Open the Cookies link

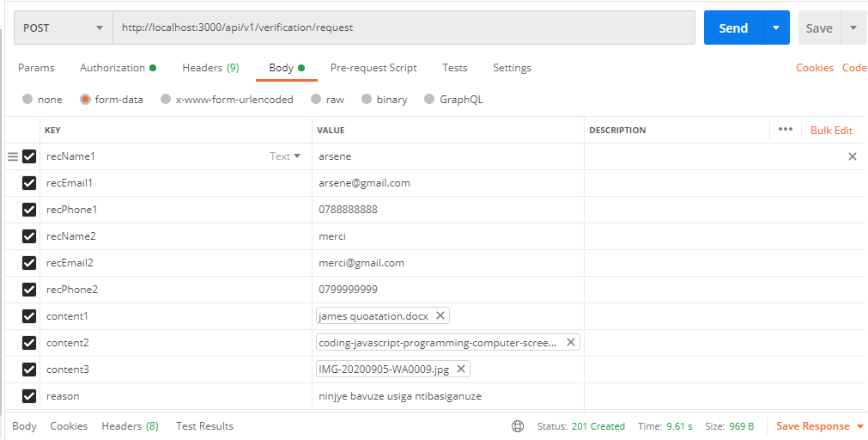814,68
